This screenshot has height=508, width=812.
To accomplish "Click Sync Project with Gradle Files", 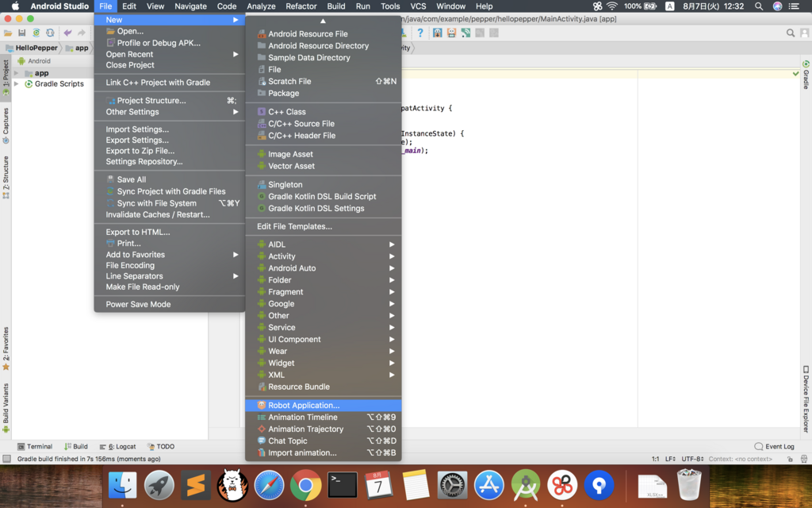I will click(x=170, y=191).
